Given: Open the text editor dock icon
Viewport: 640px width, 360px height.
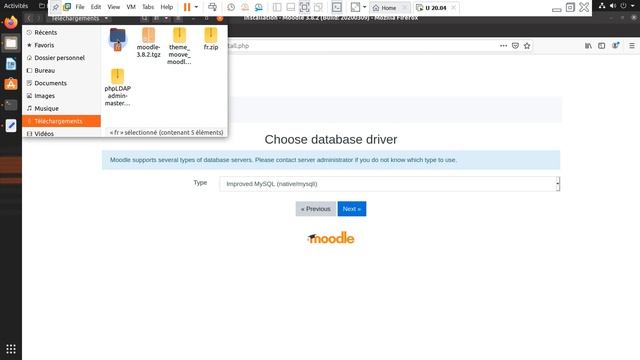Looking at the screenshot, I should tap(11, 126).
